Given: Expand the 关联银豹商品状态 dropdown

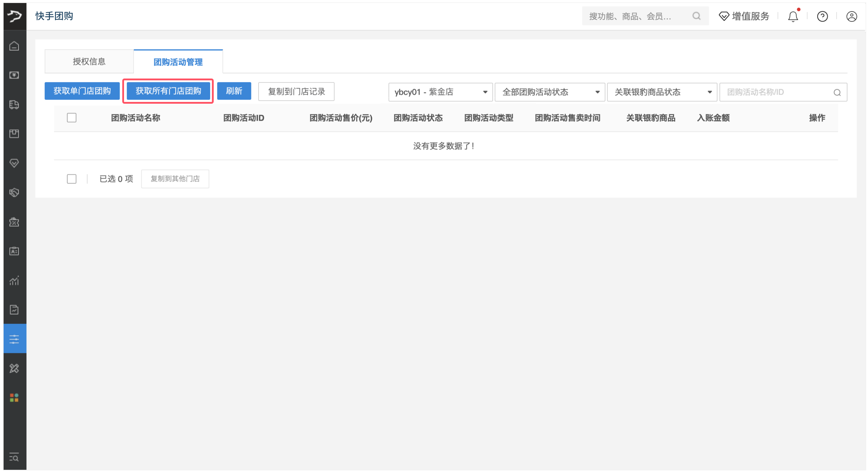Looking at the screenshot, I should coord(662,92).
